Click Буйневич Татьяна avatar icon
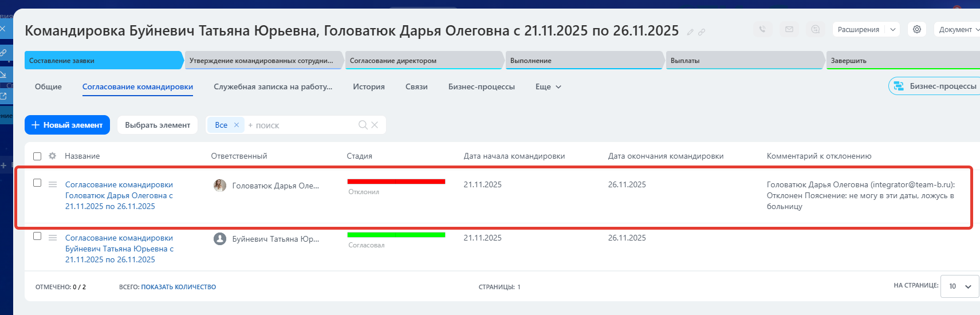 220,239
